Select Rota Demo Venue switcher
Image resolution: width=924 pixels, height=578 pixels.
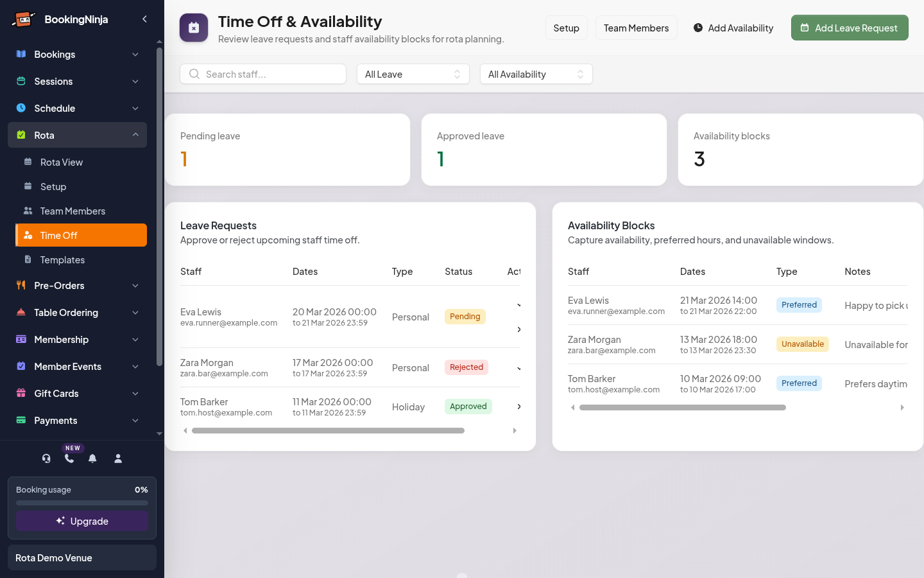click(82, 557)
